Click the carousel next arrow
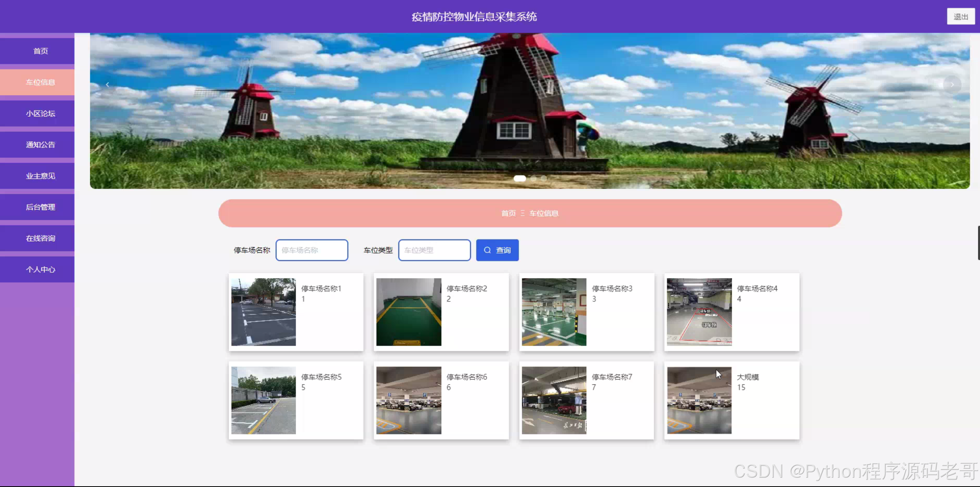 click(x=952, y=85)
